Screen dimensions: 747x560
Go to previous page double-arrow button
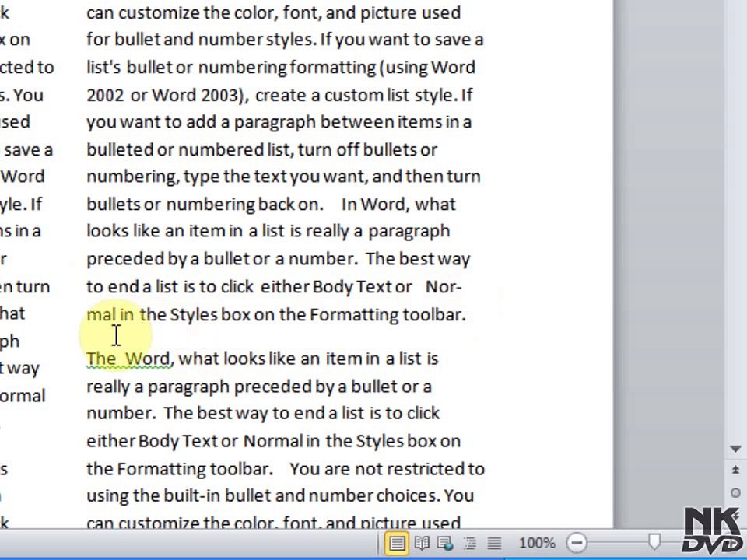735,470
